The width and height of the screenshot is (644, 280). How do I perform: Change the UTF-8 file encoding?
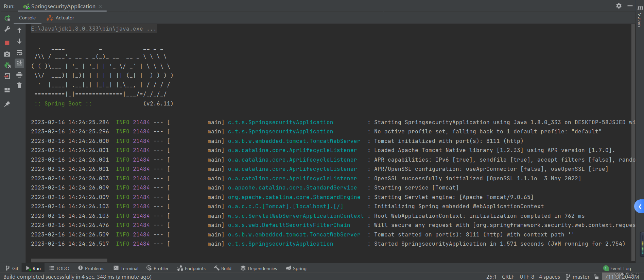[527, 277]
